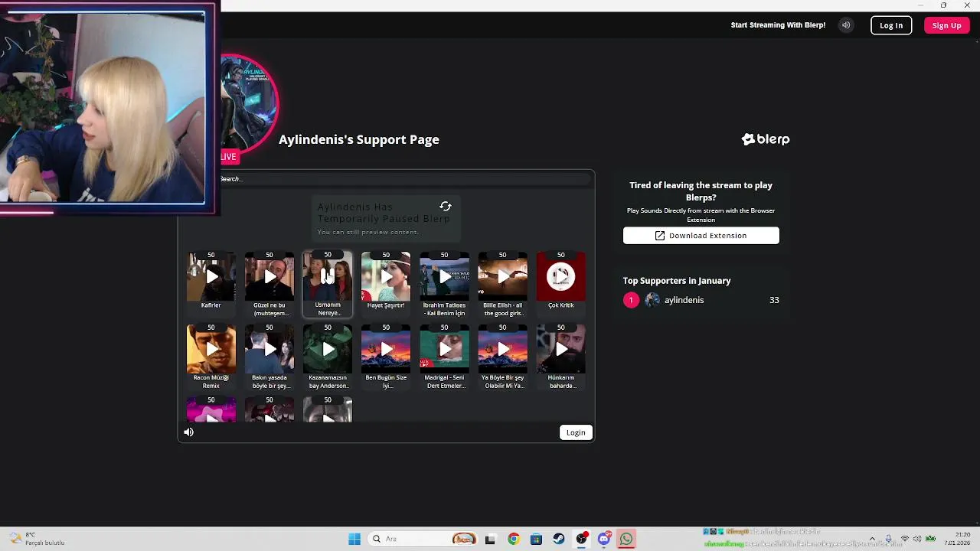Image resolution: width=980 pixels, height=551 pixels.
Task: Play the Çok Kritik clip
Action: 560,276
